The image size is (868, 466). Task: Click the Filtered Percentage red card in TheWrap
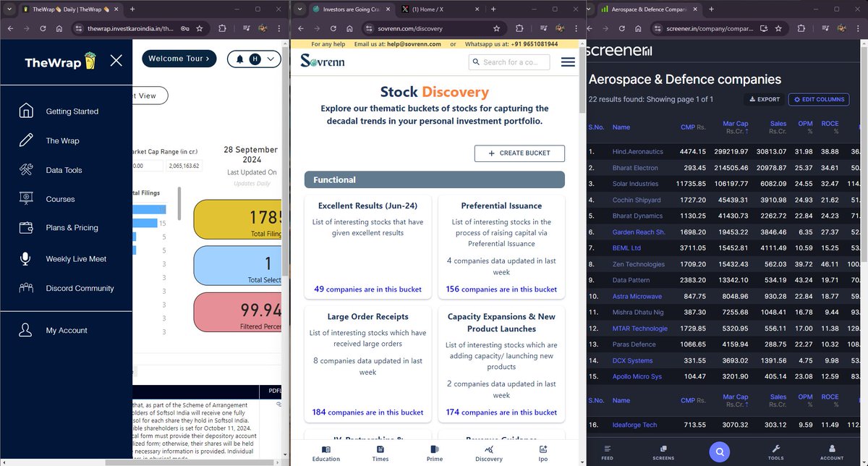click(237, 314)
